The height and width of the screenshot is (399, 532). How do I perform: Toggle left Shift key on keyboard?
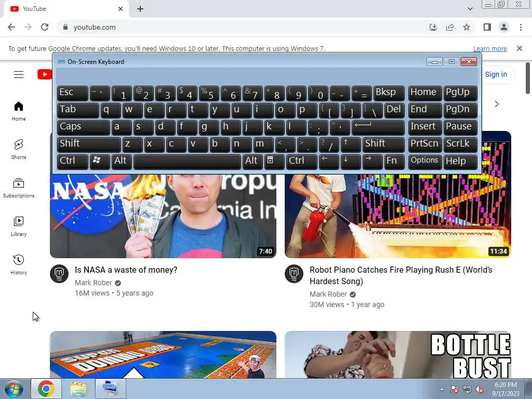point(89,144)
